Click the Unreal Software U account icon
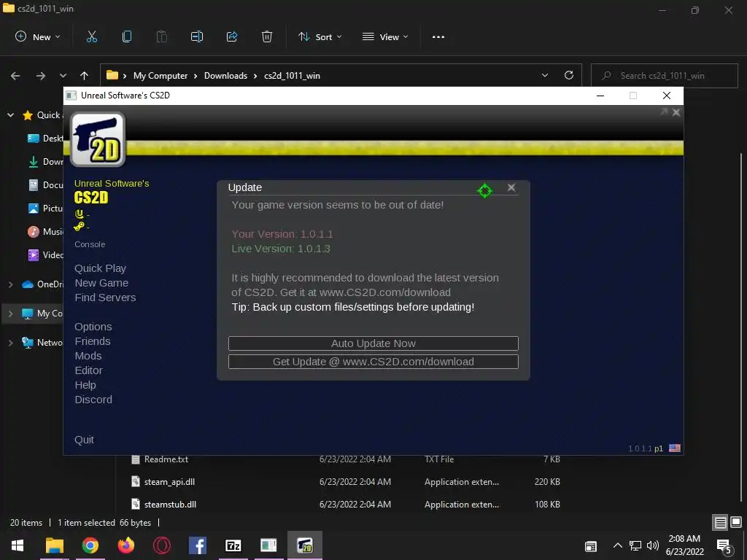This screenshot has height=560, width=747. [x=79, y=214]
